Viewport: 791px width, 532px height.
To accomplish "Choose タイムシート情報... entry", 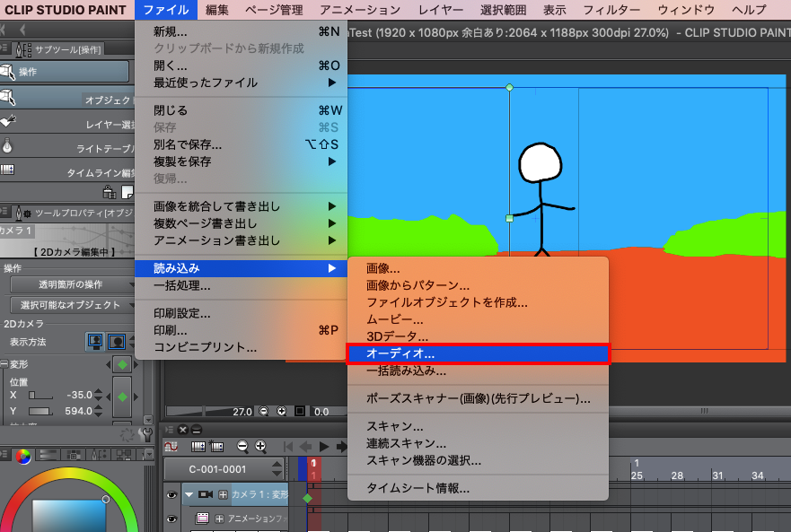I will [479, 488].
